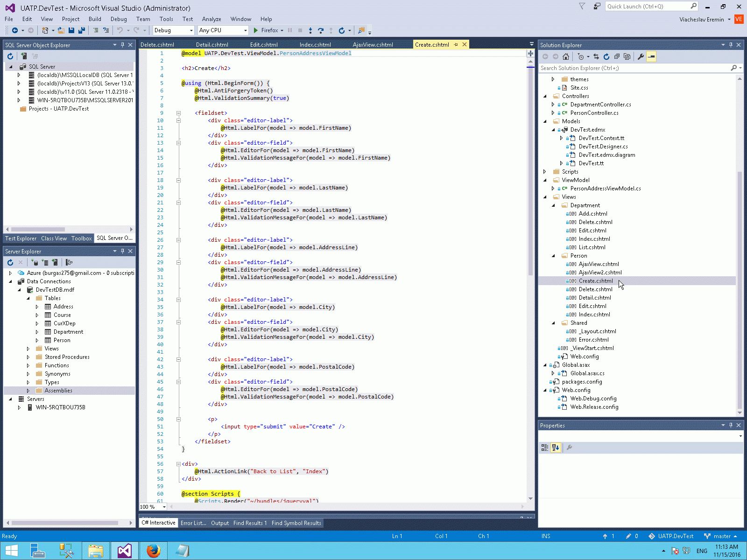Viewport: 747px width, 560px height.
Task: Toggle auto-hide pin on Solution Explorer
Action: coord(731,45)
